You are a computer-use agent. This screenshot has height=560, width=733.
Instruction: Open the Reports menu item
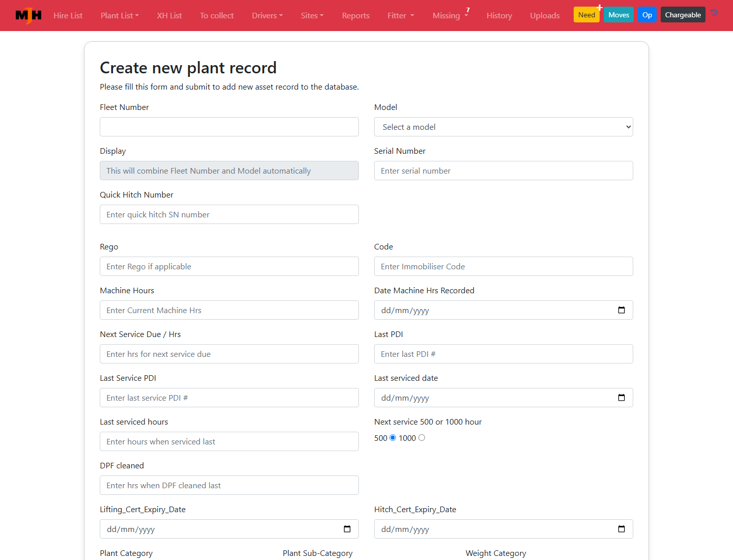[x=356, y=16]
